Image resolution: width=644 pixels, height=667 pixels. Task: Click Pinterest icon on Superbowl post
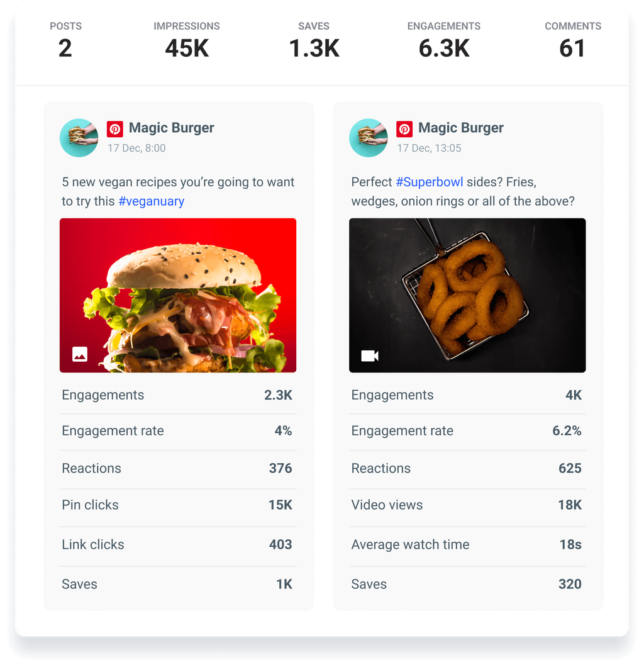click(x=404, y=129)
